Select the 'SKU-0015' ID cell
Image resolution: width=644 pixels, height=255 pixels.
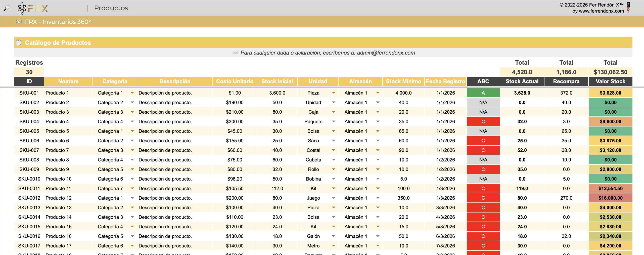click(29, 227)
